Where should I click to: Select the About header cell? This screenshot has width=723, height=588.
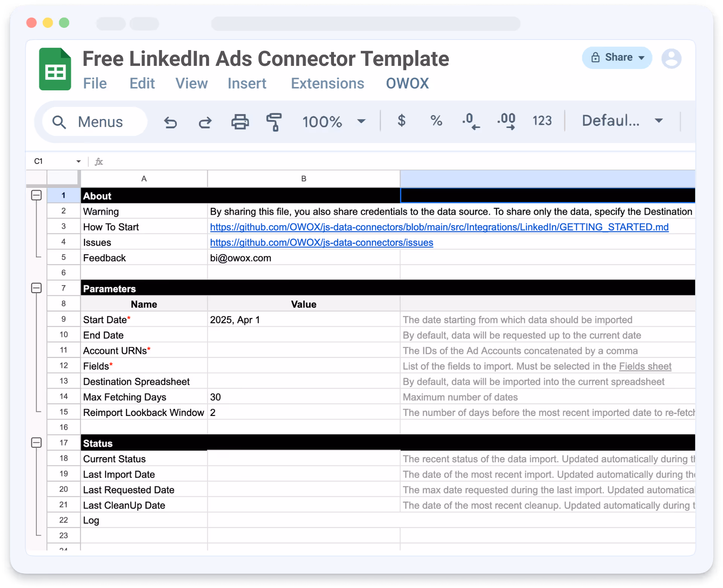(144, 196)
